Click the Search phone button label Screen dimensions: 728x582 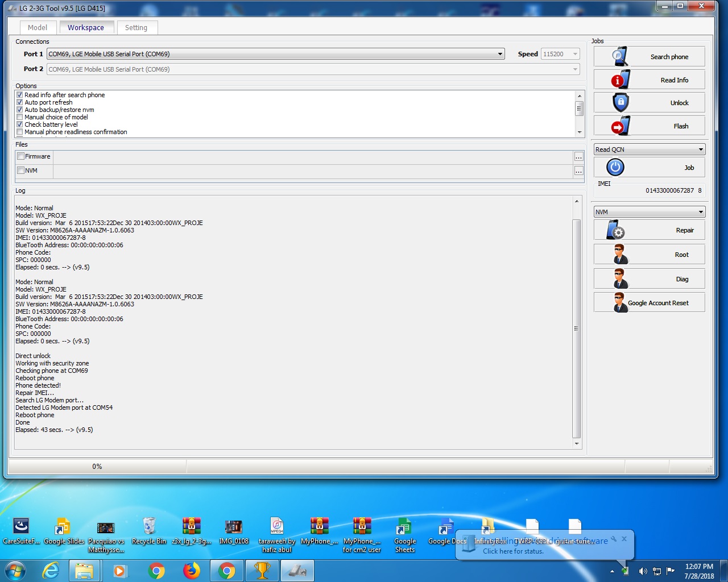coord(669,57)
